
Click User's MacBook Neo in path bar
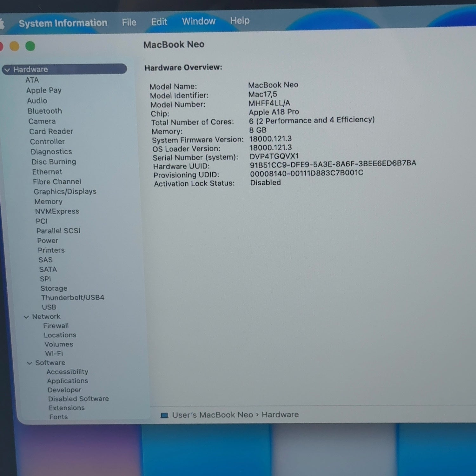212,415
